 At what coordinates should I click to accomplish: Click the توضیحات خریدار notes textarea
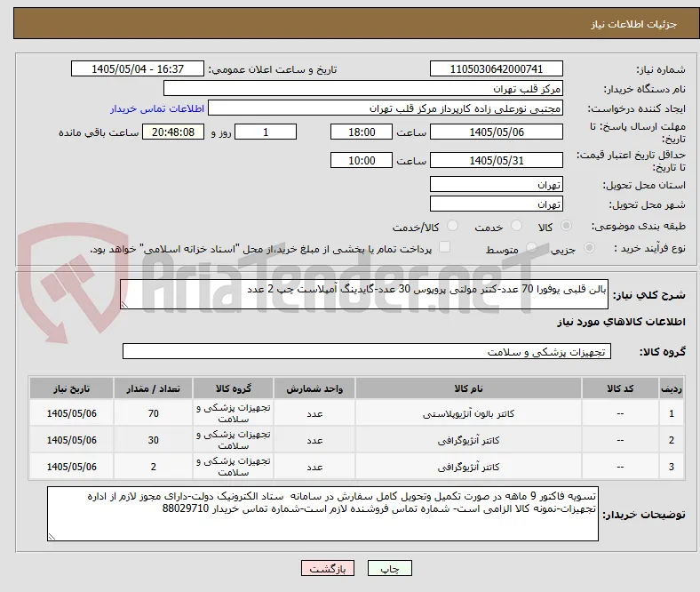point(322,514)
